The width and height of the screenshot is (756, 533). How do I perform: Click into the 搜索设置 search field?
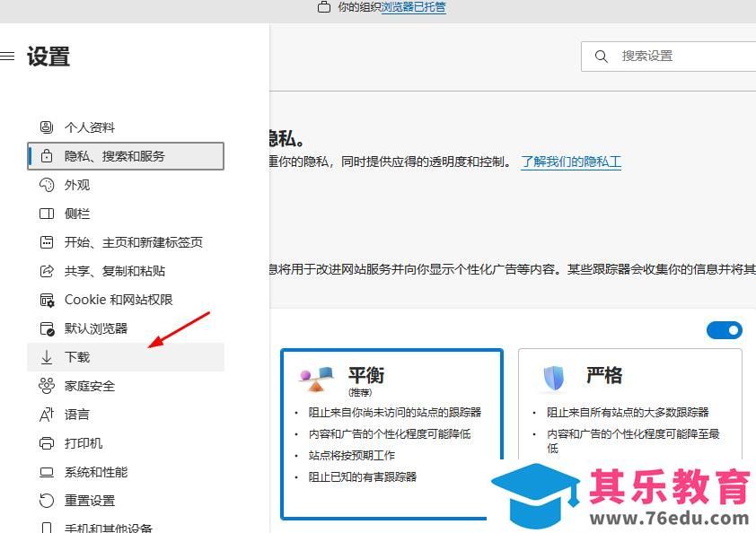click(x=682, y=57)
